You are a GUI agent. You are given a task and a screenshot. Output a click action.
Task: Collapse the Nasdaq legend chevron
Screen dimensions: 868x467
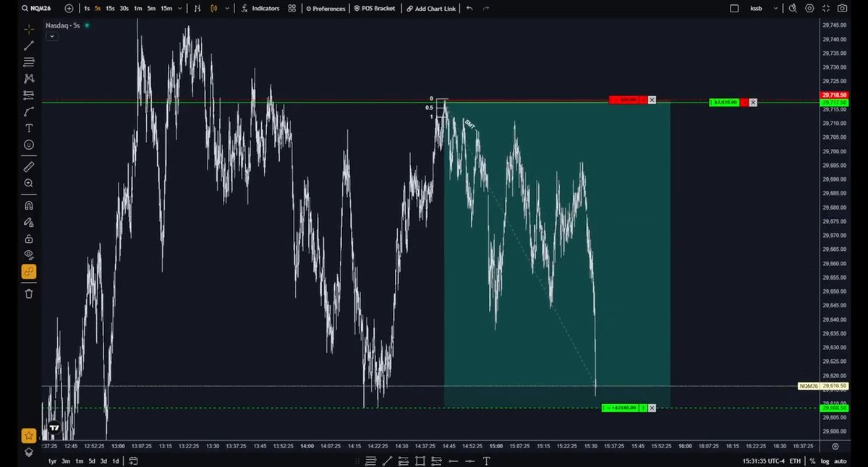[x=52, y=35]
